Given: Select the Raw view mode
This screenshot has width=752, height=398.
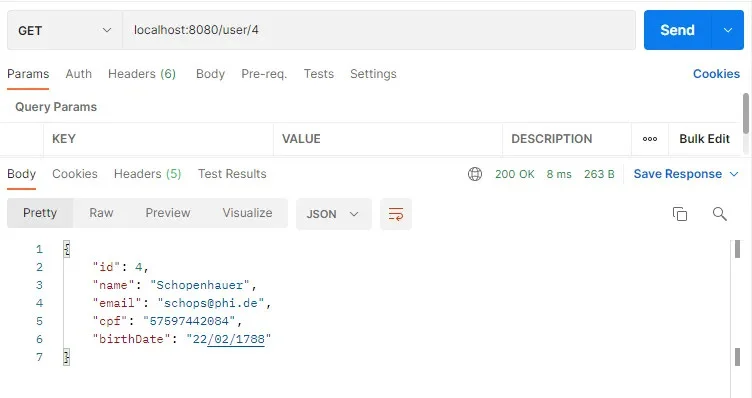Looking at the screenshot, I should (x=101, y=213).
